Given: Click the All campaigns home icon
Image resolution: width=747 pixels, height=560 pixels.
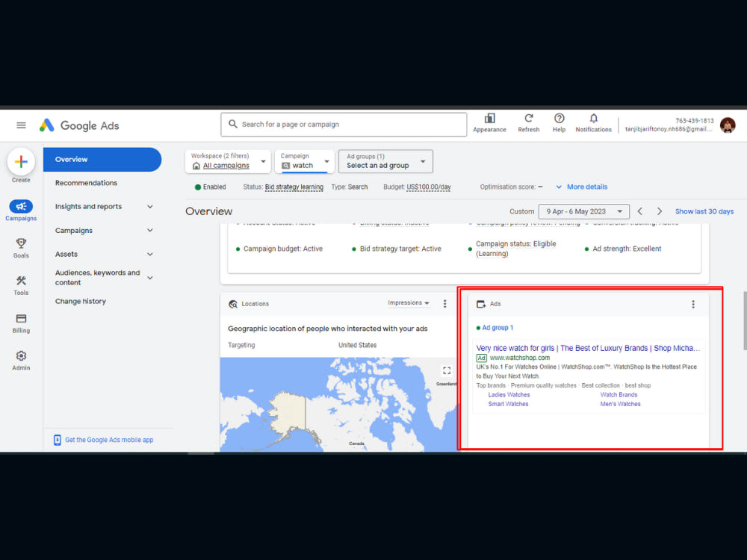Looking at the screenshot, I should (196, 166).
